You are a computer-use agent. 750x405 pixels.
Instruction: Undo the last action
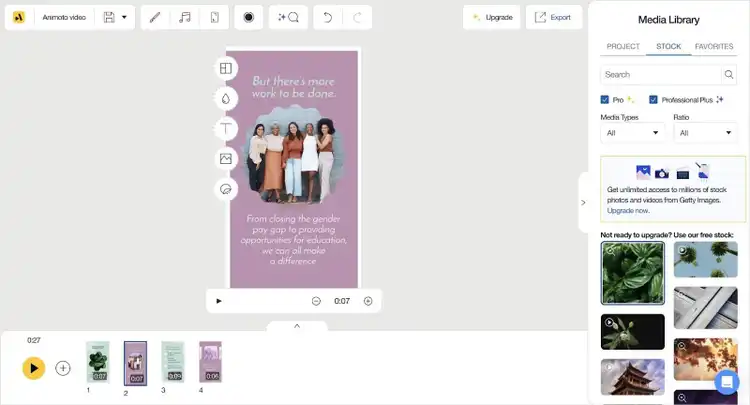click(x=328, y=17)
